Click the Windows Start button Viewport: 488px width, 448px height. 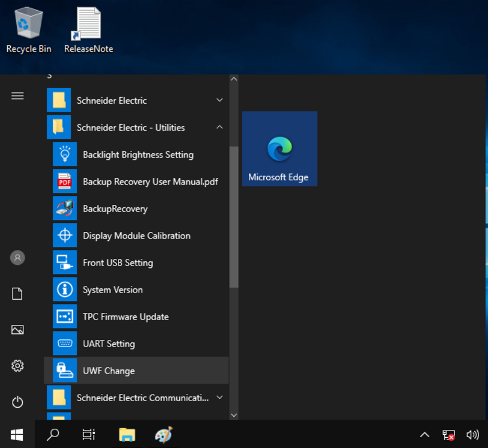(x=17, y=435)
